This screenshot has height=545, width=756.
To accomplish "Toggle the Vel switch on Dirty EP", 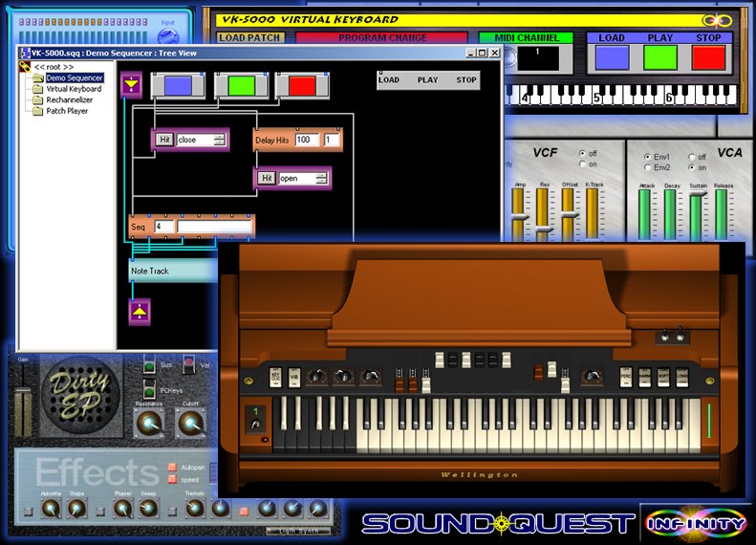I will pos(189,363).
